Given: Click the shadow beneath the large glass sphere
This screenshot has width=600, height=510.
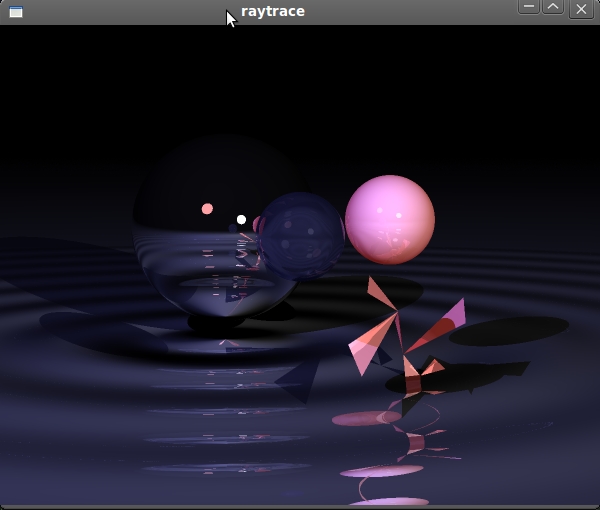Looking at the screenshot, I should point(215,323).
